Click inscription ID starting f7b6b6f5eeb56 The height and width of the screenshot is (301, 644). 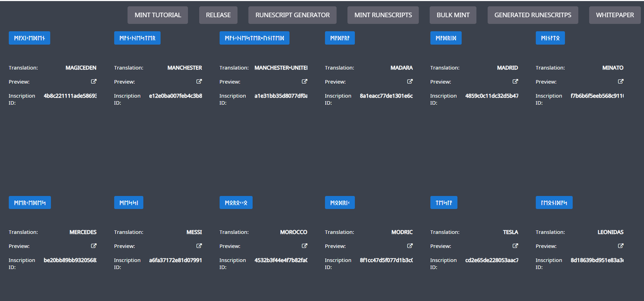click(x=597, y=96)
